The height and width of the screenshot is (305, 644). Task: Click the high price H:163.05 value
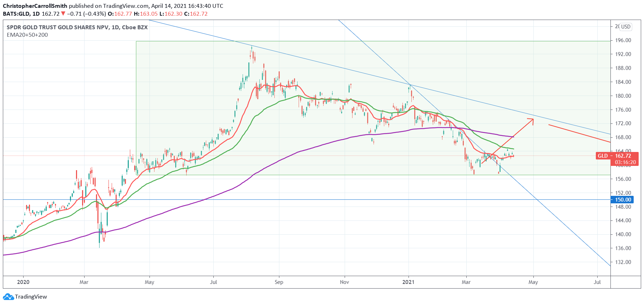point(146,14)
